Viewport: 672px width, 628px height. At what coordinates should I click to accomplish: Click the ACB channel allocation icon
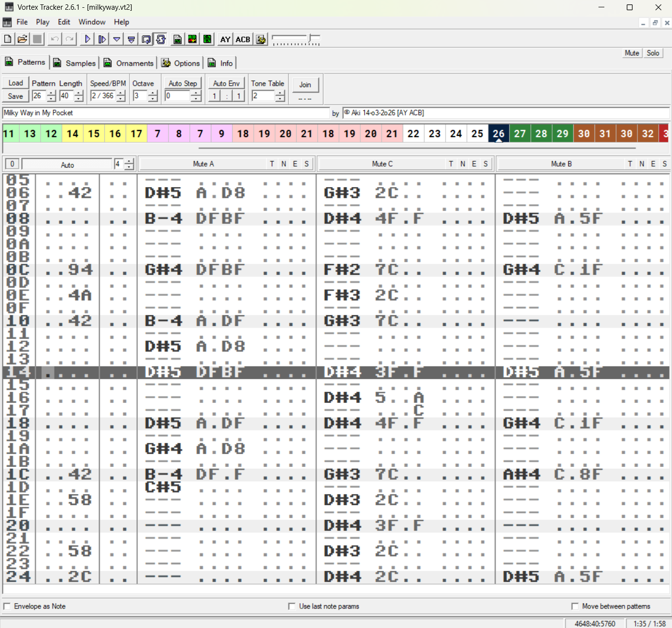click(243, 39)
